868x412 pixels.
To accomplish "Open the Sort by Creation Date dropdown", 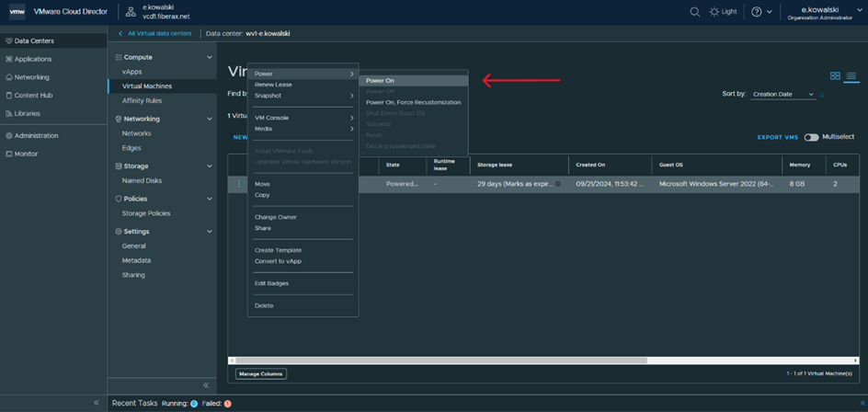I will tap(783, 95).
